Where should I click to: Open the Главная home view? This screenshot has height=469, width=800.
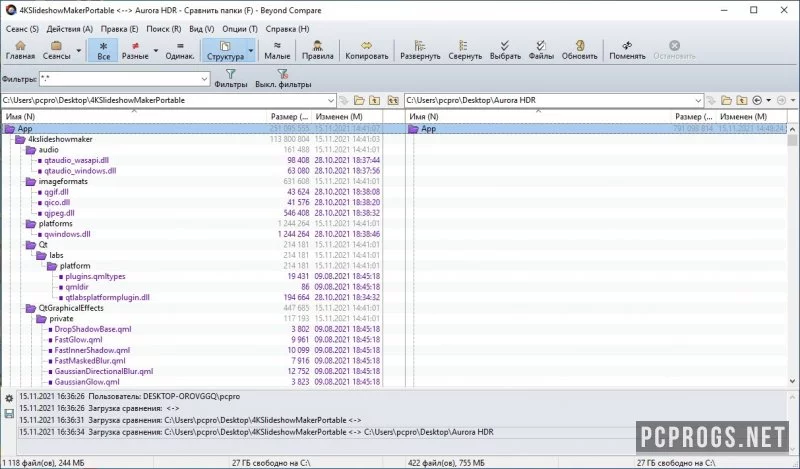click(20, 50)
